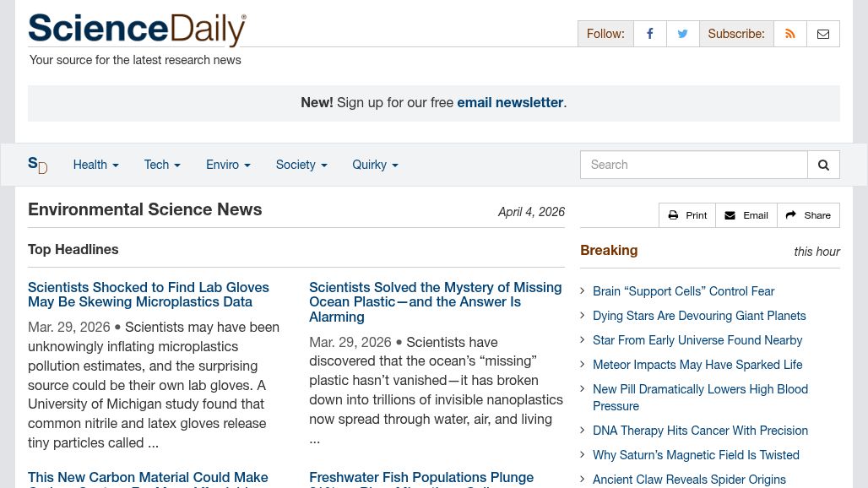
Task: Go home via the SD logo icon
Action: click(37, 165)
